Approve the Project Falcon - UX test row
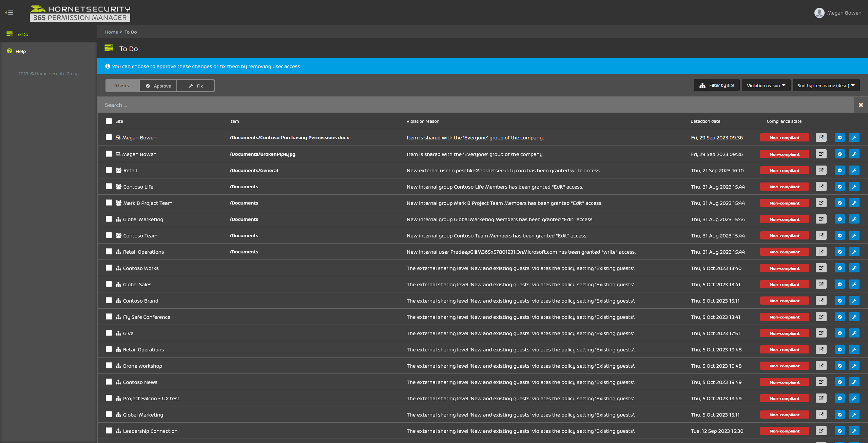The image size is (868, 443). tap(840, 398)
